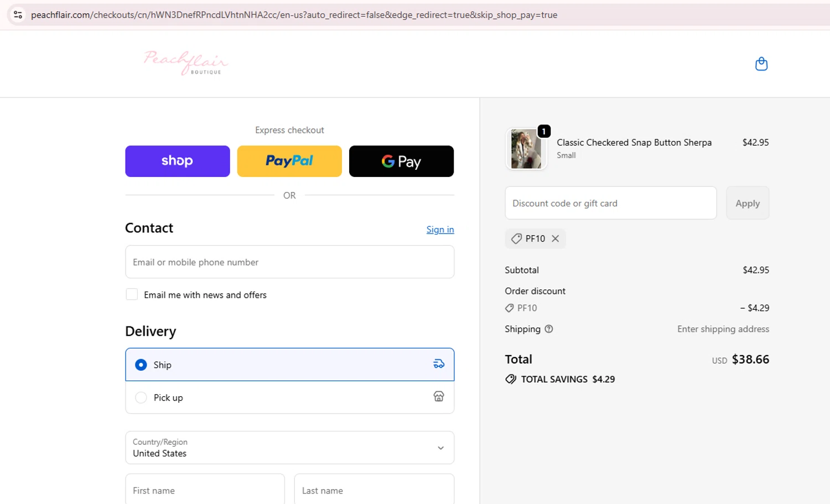
Task: Click the shipping help question mark icon
Action: coord(549,329)
